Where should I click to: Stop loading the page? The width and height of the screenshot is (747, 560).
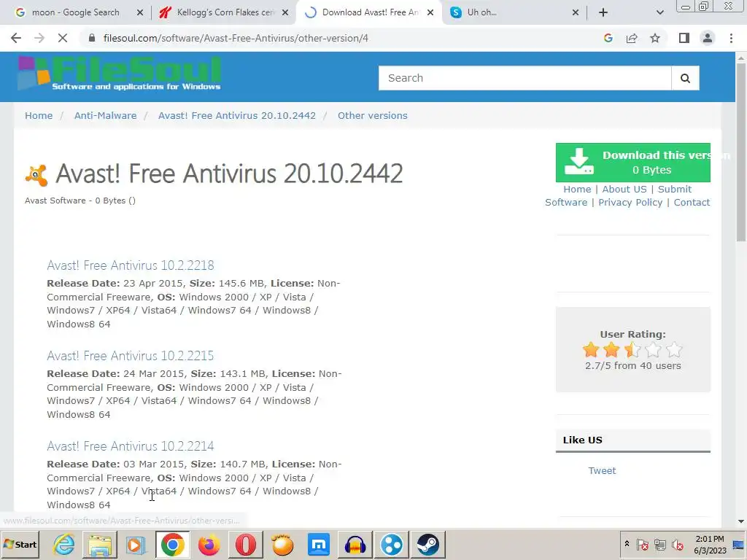click(63, 38)
